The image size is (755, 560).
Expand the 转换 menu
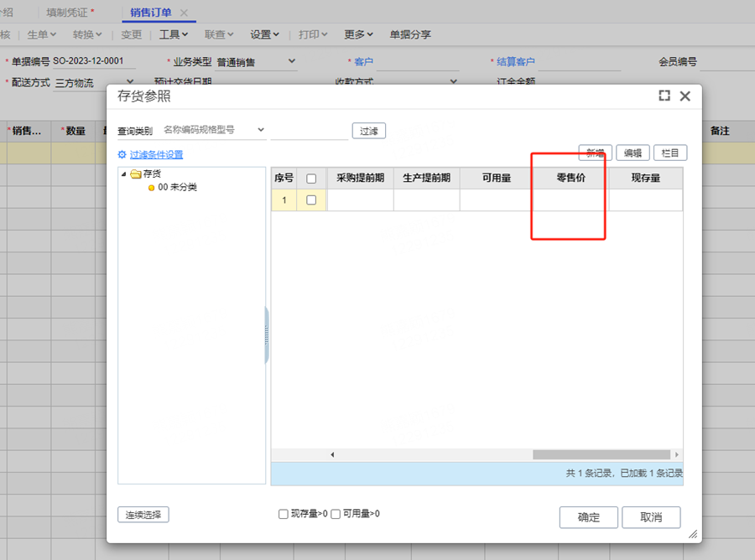(x=87, y=34)
